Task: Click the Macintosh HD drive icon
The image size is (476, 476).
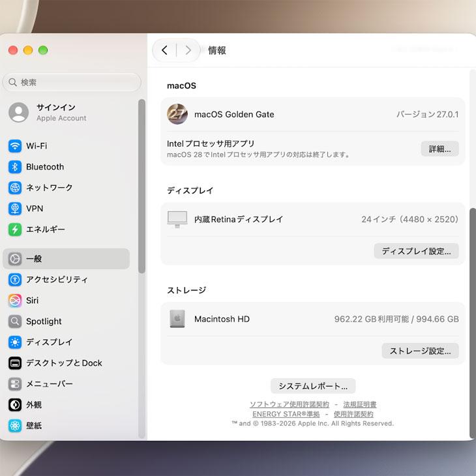Action: [177, 319]
